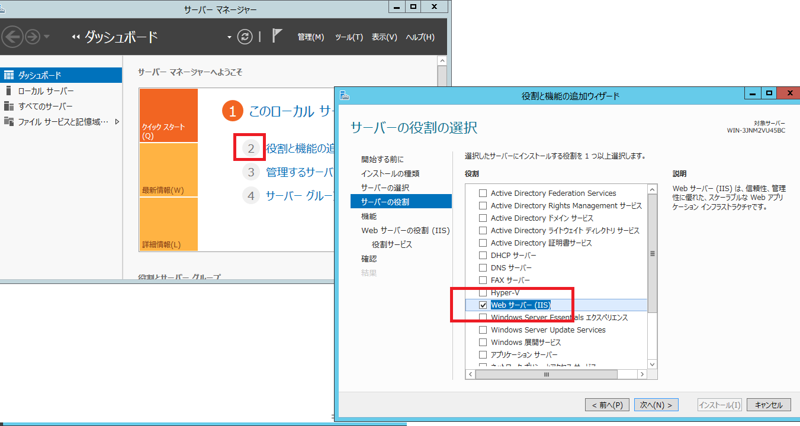This screenshot has height=426, width=800.
Task: Open the navigation history dropdown arrow
Action: 49,38
